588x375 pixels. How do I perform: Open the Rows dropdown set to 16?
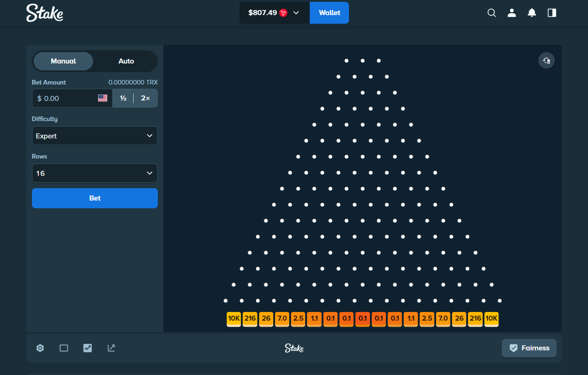pyautogui.click(x=95, y=173)
